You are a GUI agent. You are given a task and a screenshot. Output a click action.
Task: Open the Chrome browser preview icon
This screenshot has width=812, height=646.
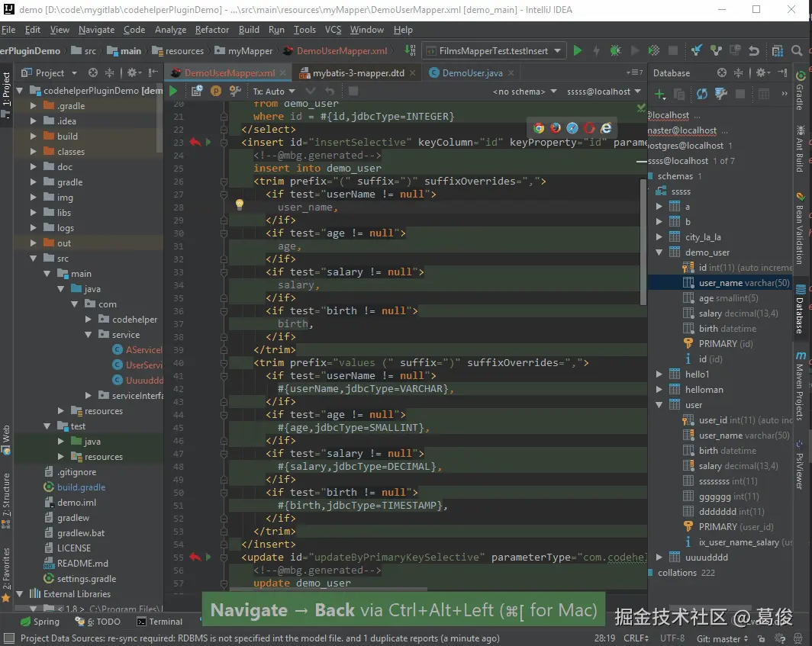point(539,128)
